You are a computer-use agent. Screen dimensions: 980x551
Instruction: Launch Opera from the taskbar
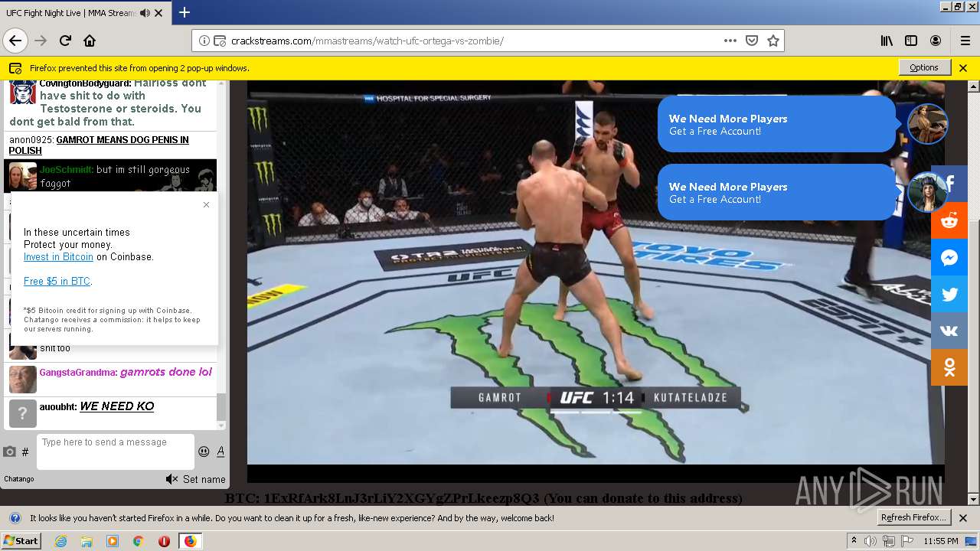[164, 541]
